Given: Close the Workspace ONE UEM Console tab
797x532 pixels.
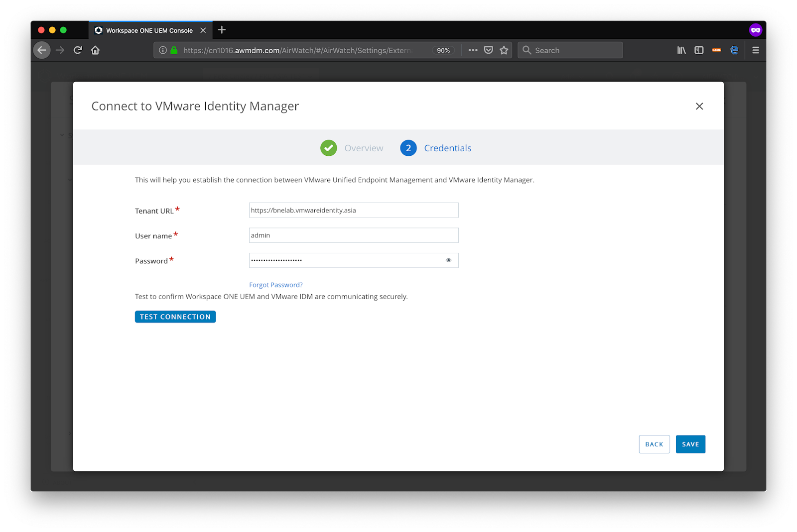Looking at the screenshot, I should (x=203, y=30).
